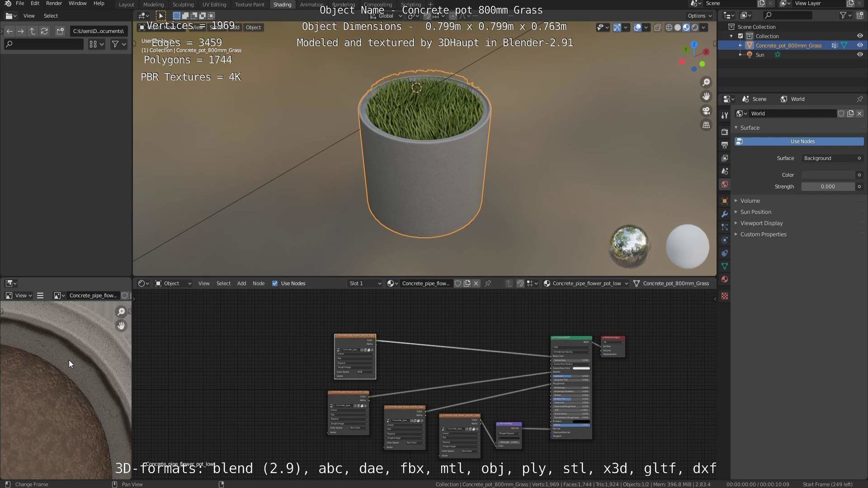Toggle X-ray mode in viewport header
This screenshot has width=868, height=488.
(x=658, y=28)
